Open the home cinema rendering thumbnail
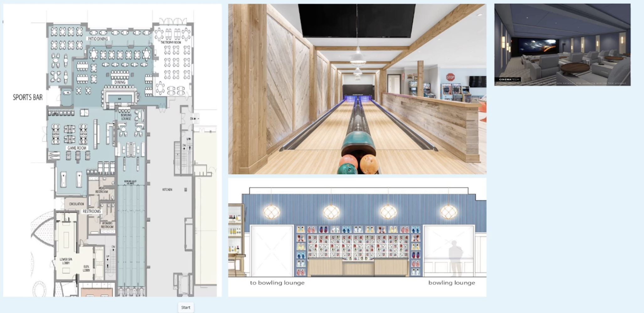Screen dimensions: 644x313 [x=562, y=45]
